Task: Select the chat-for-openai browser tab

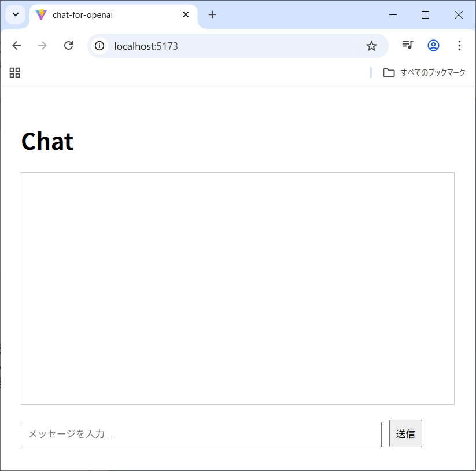Action: point(104,15)
